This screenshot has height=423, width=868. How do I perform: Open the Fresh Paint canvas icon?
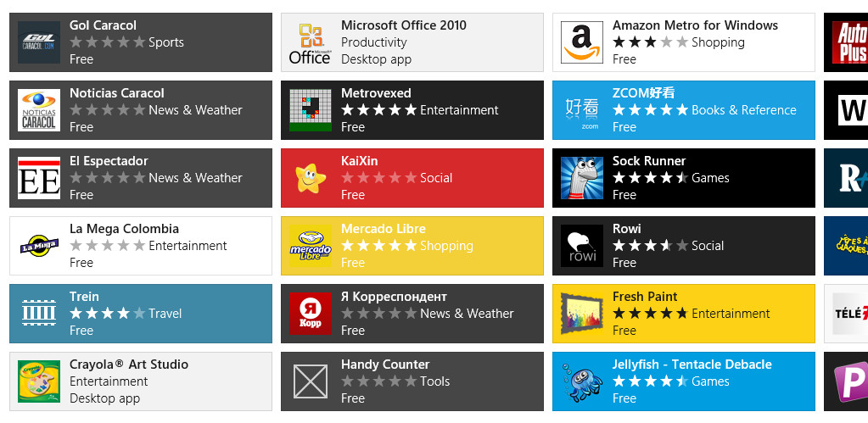tap(582, 314)
